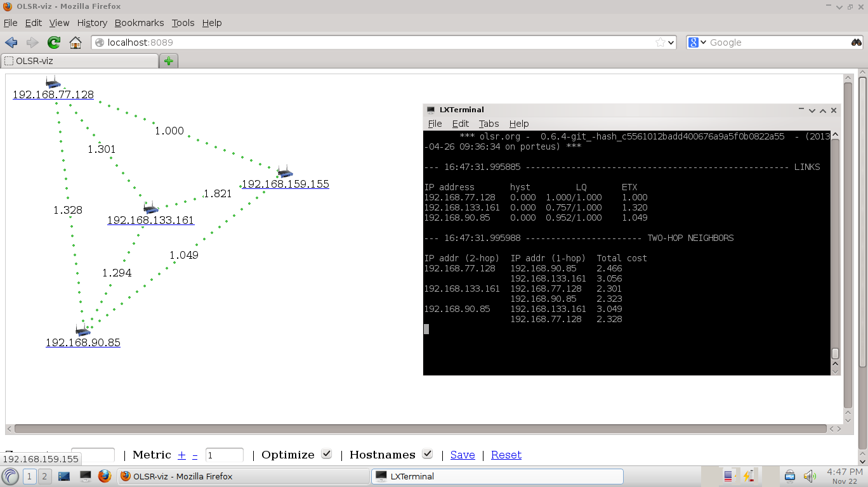868x487 pixels.
Task: Toggle the Hostnames checkbox
Action: (427, 454)
